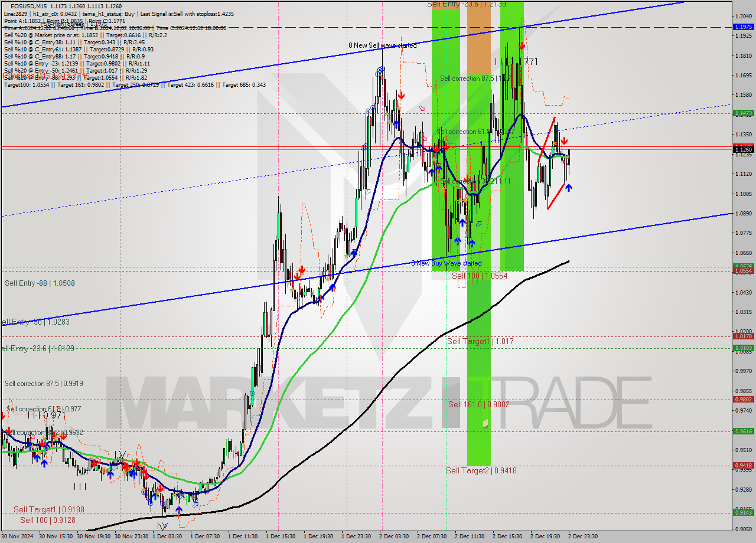Click the green 1.0103 price tag
Viewport: 756px width, 543px height.
tap(743, 348)
